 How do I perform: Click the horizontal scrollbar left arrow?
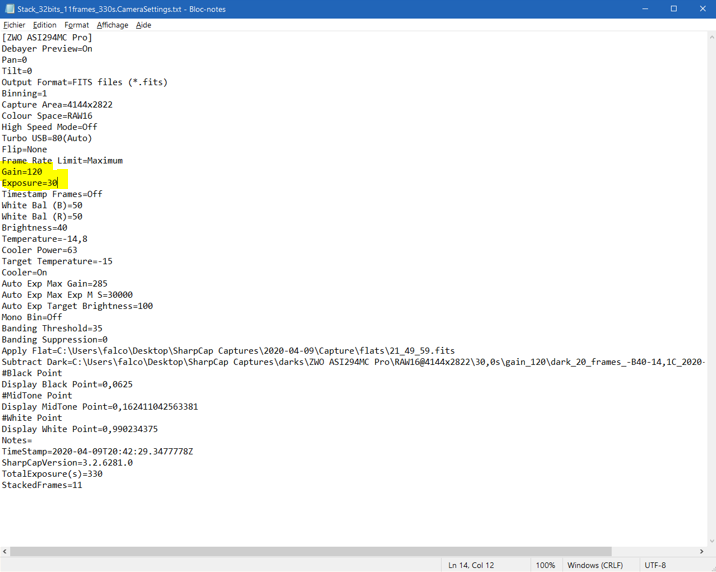point(5,551)
